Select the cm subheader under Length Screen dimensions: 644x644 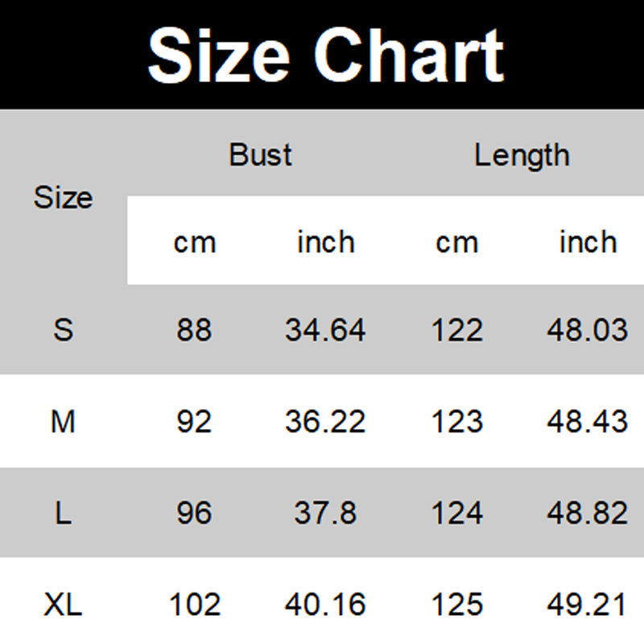coord(456,242)
